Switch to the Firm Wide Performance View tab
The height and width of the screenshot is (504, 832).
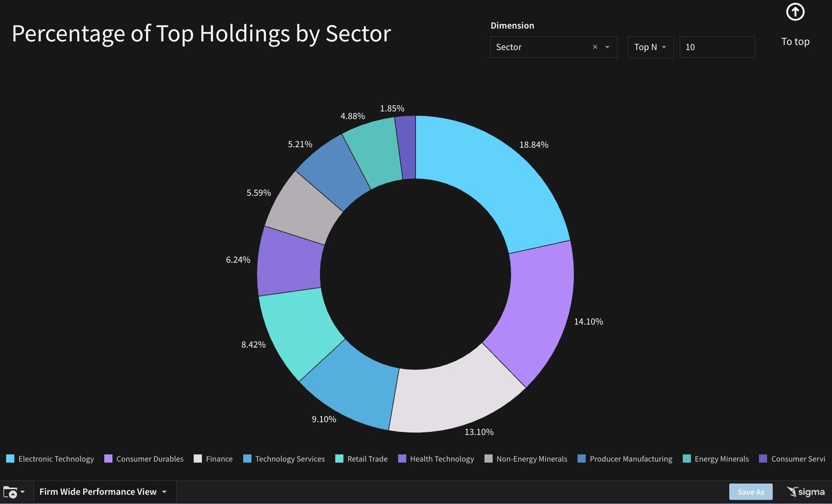98,492
